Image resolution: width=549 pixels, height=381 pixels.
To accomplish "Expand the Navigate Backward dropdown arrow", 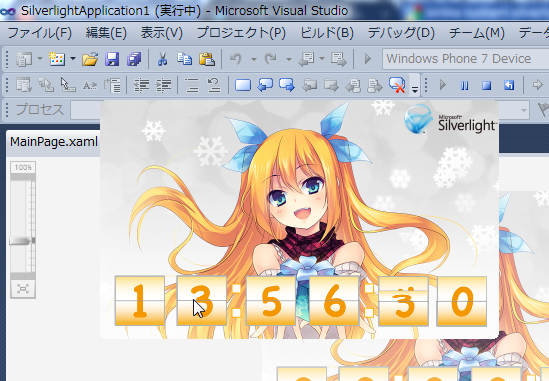I will [x=322, y=58].
